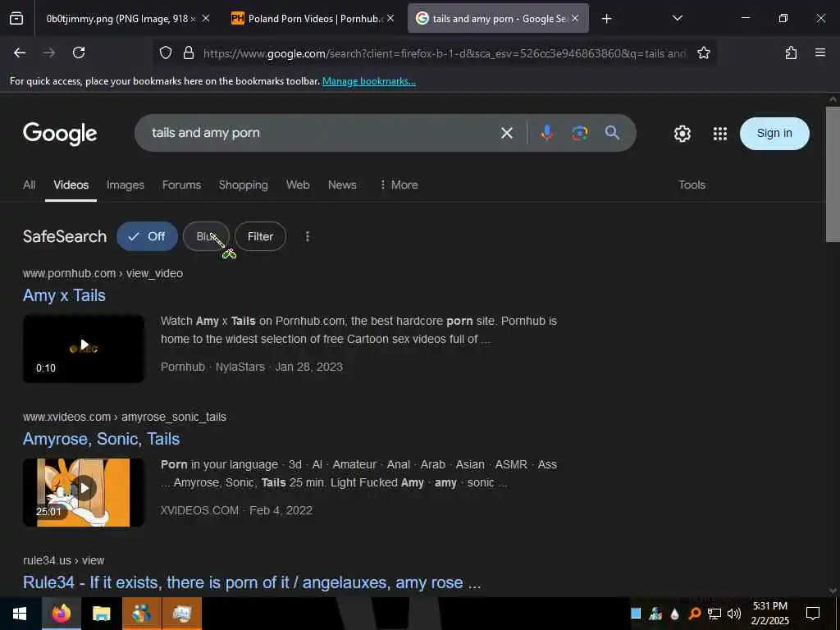Open the taskbar clock showing 5:31 PM

769,614
